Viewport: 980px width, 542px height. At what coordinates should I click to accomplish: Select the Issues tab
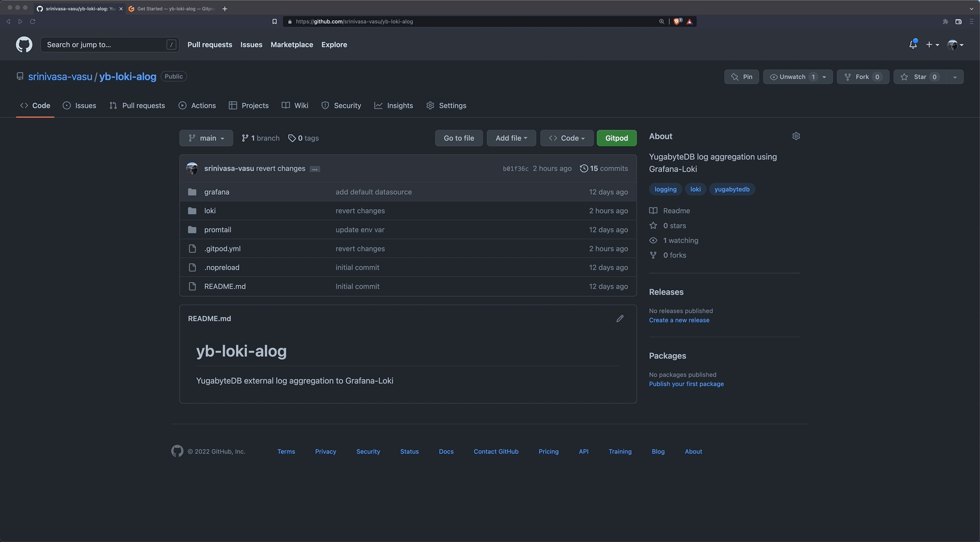coord(79,105)
